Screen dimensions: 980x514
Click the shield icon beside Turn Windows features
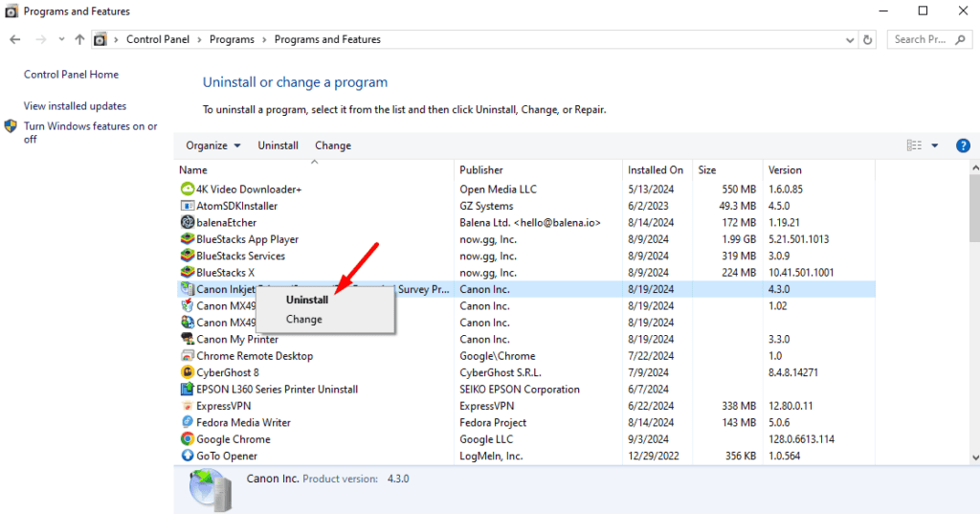(x=11, y=126)
